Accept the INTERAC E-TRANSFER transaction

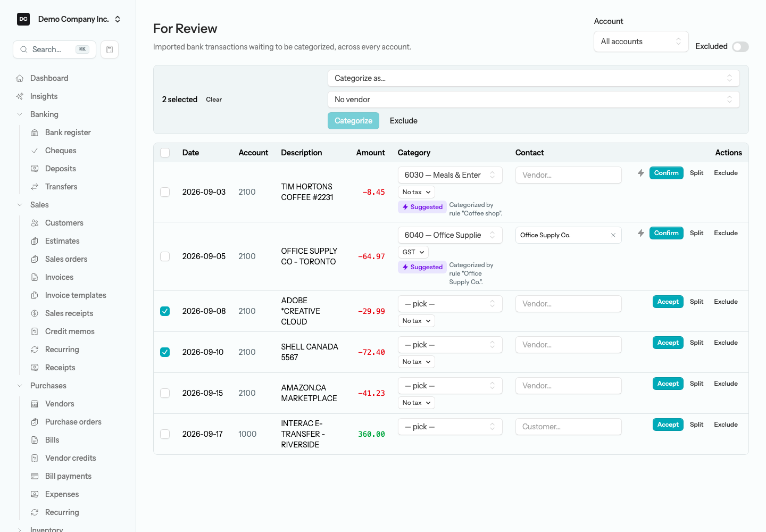668,425
